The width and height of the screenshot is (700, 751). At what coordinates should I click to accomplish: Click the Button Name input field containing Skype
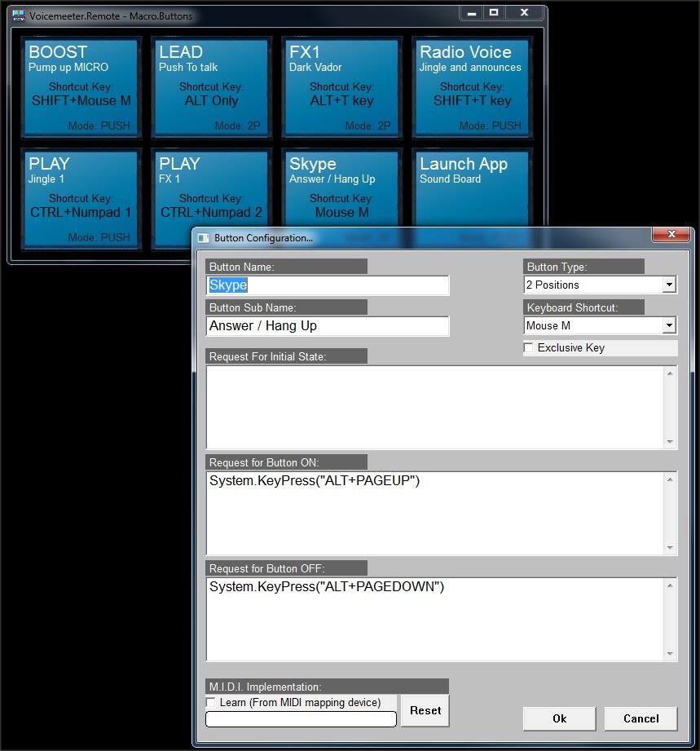point(328,285)
